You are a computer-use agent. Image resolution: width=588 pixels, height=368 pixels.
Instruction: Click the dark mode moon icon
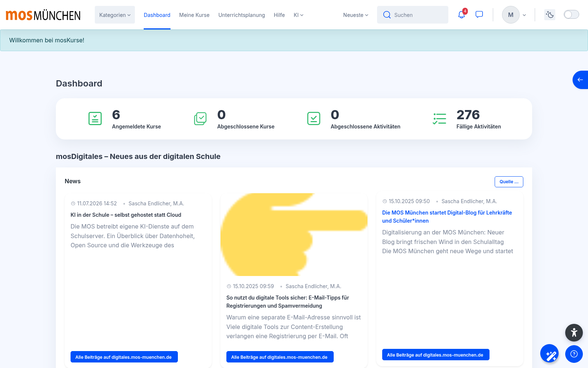[550, 15]
